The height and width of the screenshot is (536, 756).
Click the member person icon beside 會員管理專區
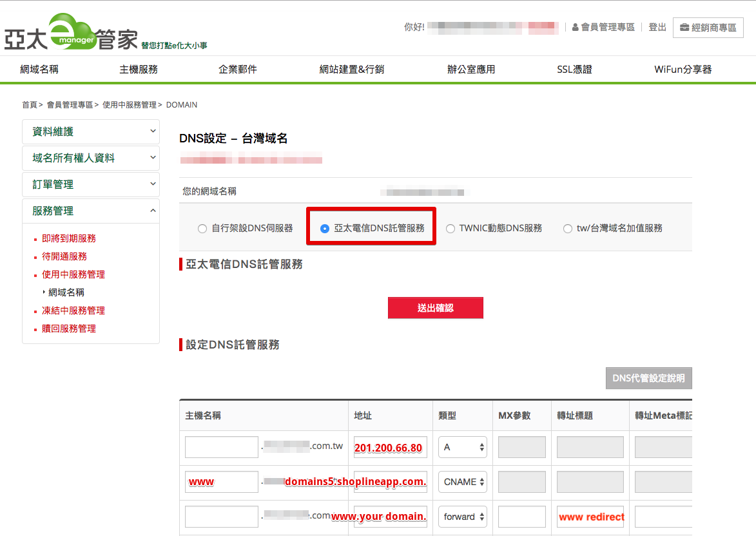(x=575, y=28)
